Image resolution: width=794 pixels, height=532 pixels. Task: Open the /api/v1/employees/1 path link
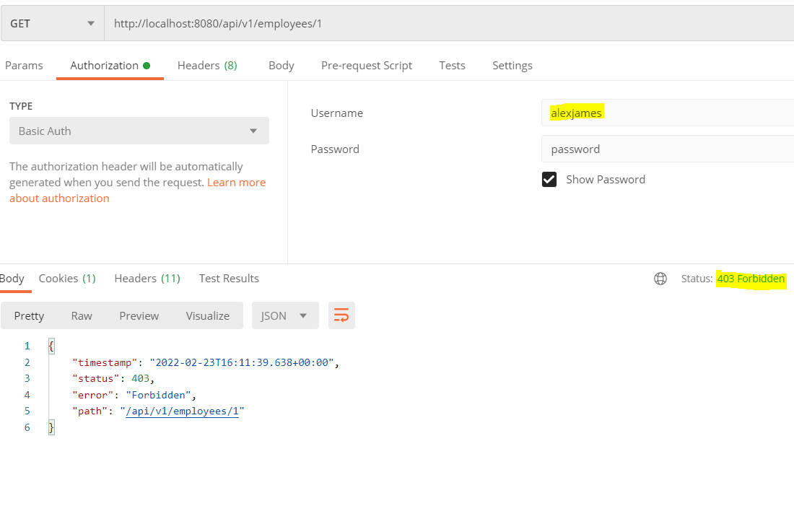[x=183, y=410]
